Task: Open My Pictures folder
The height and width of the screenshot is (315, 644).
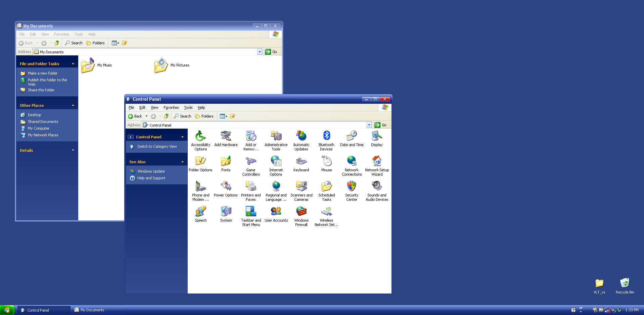Action: click(172, 65)
